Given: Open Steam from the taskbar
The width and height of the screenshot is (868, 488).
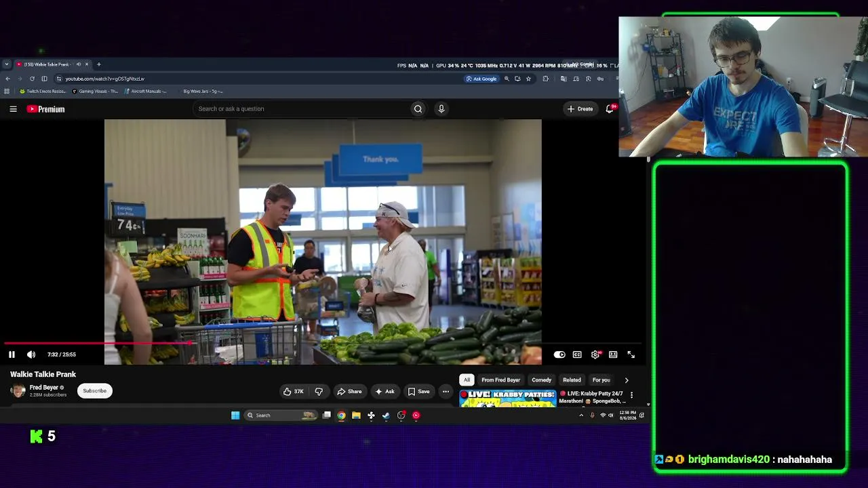Looking at the screenshot, I should (x=386, y=415).
